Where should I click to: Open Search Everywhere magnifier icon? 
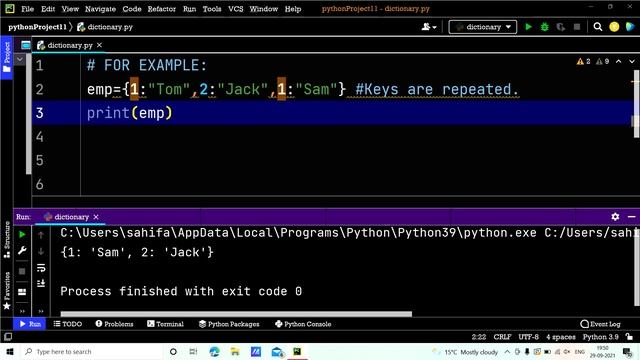click(598, 27)
